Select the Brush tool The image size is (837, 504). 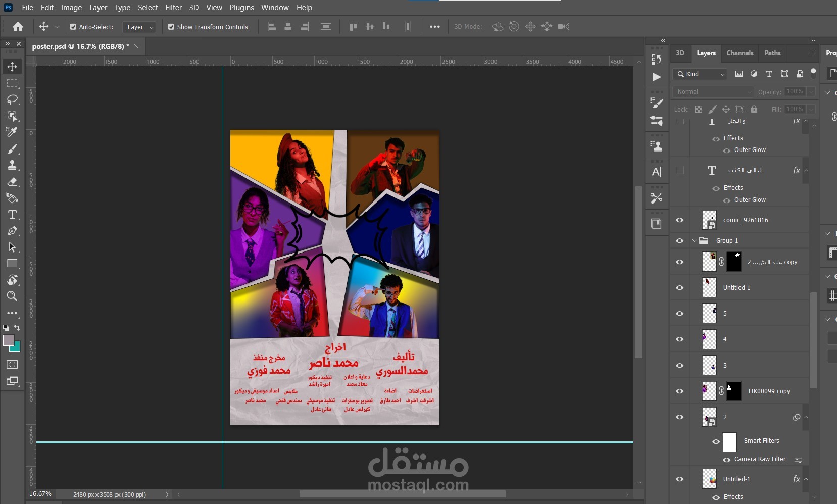[x=12, y=148]
